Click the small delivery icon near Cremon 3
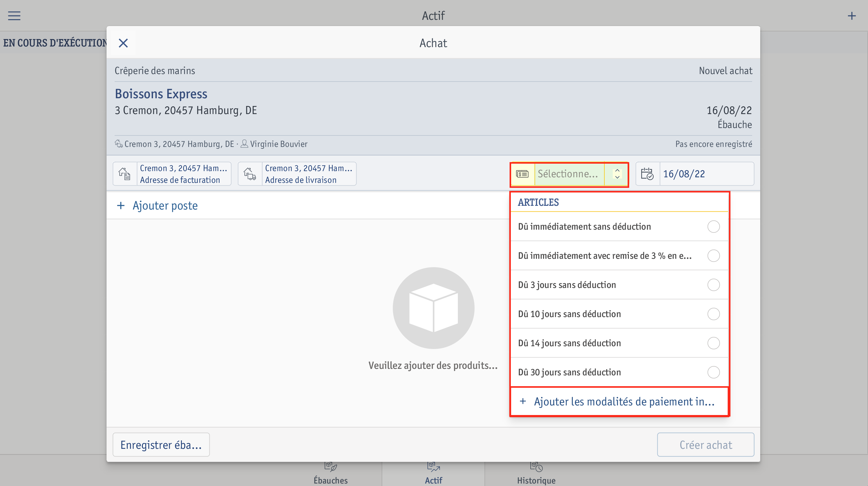Viewport: 868px width, 486px height. coord(119,144)
